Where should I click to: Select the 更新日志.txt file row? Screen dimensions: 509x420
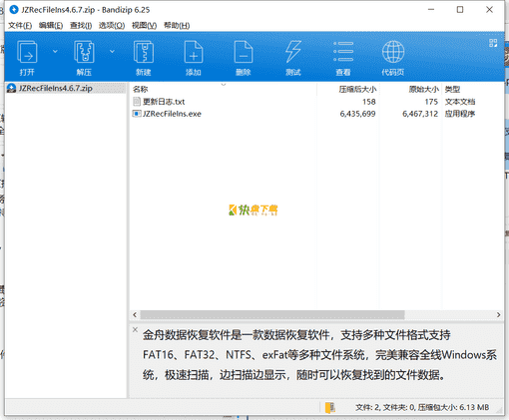317,102
